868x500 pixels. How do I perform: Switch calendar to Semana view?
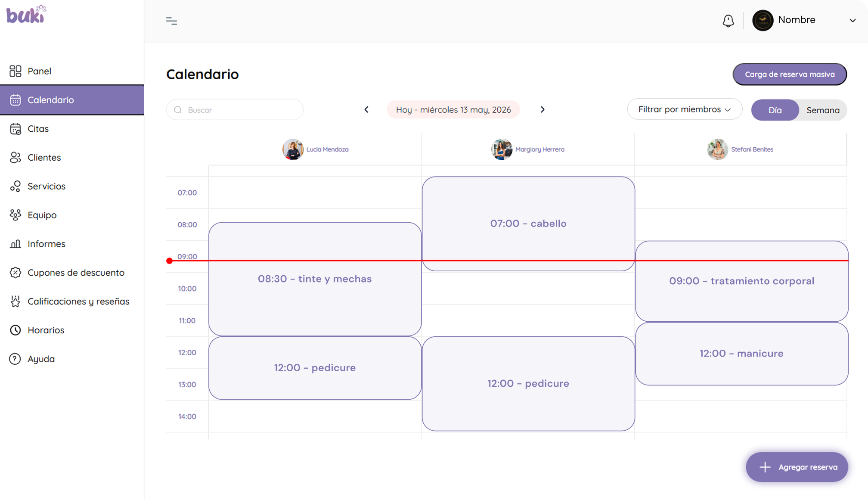823,110
